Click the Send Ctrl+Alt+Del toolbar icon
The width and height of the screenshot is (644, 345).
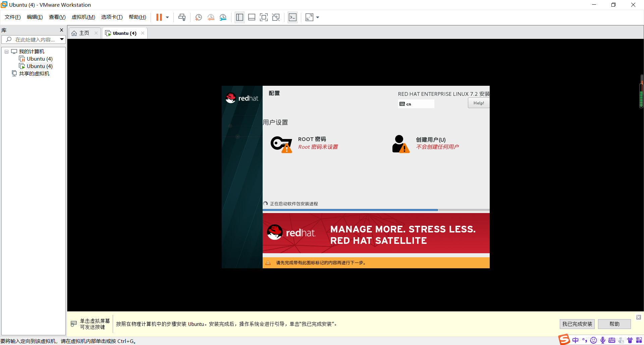182,17
